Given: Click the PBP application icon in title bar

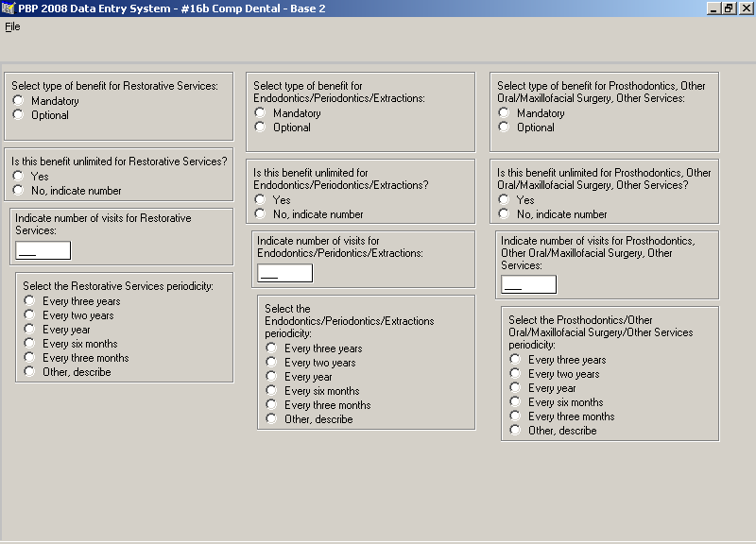Looking at the screenshot, I should pos(9,8).
